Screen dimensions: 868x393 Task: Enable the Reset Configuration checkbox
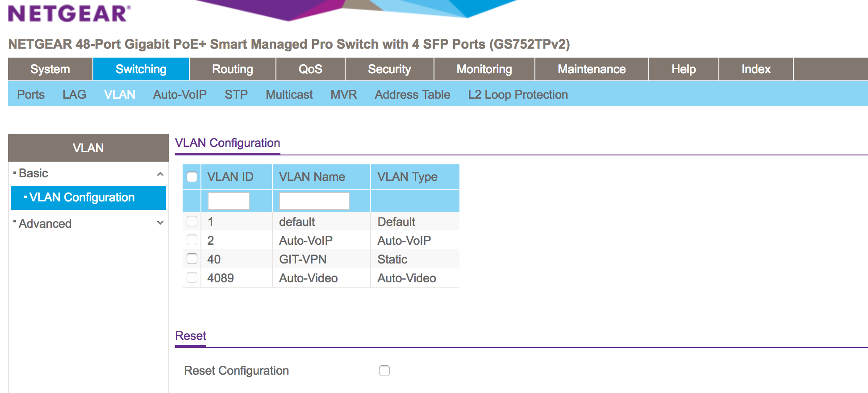[384, 371]
